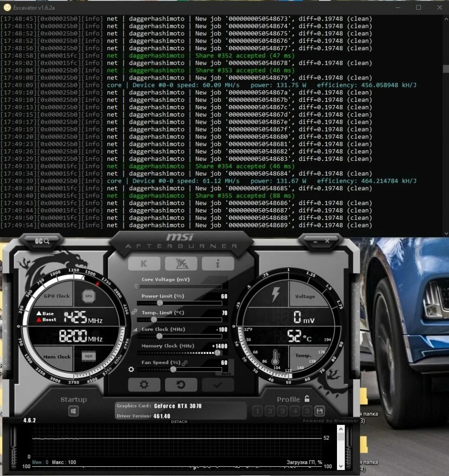This screenshot has height=476, width=449.
Task: Select profile slot 2
Action: [x=270, y=411]
